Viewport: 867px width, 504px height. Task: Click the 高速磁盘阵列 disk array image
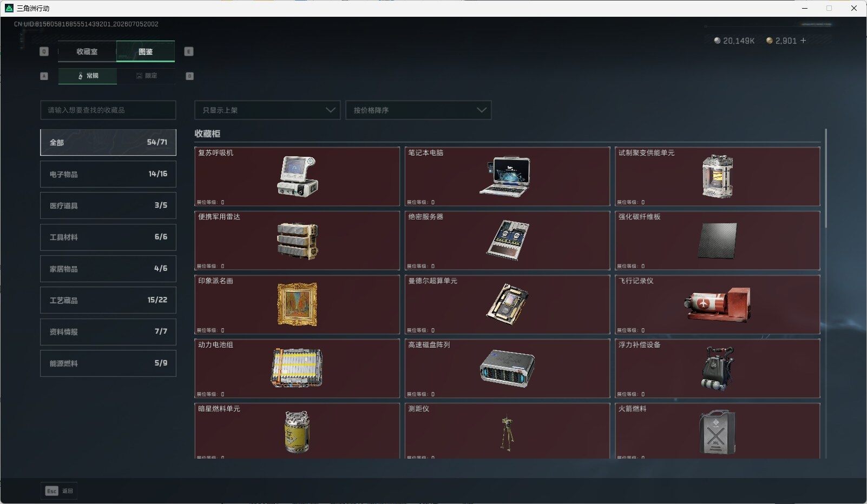point(507,369)
